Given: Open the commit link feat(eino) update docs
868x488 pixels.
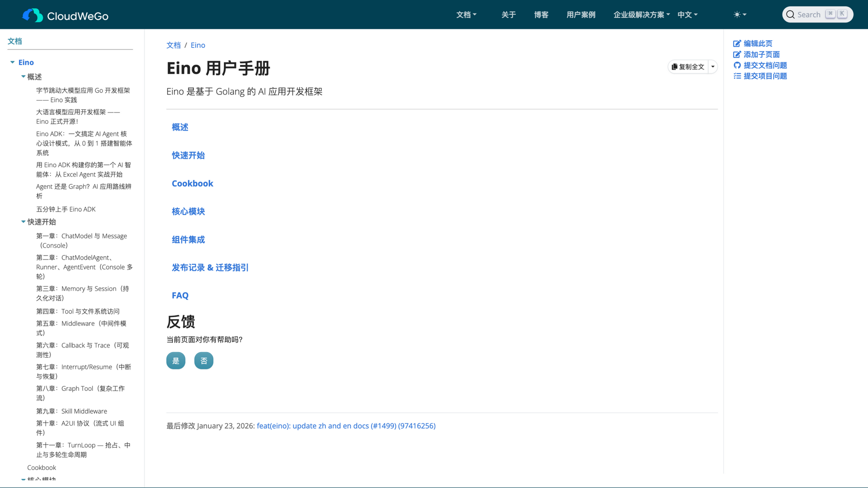Looking at the screenshot, I should (x=346, y=426).
